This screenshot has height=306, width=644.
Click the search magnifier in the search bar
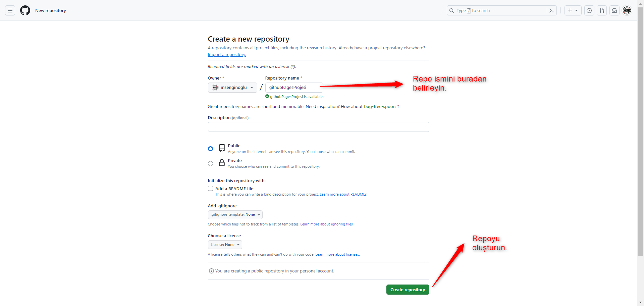tap(452, 10)
